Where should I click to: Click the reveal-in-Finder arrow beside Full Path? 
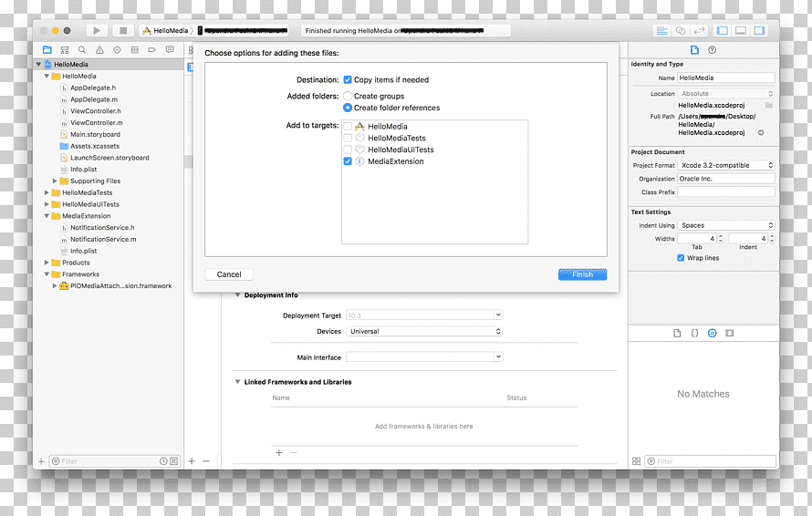click(761, 132)
